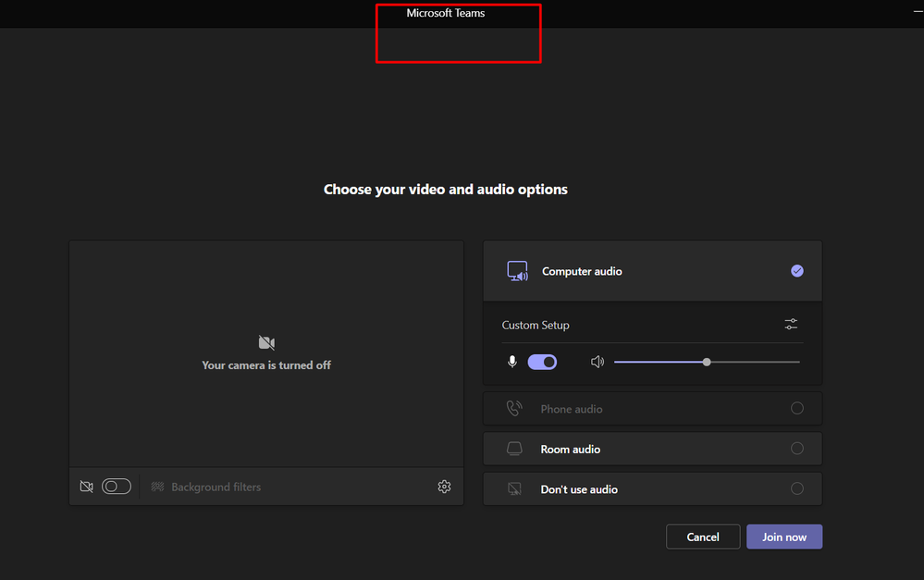
Task: Select the Phone audio radio button
Action: pos(796,408)
